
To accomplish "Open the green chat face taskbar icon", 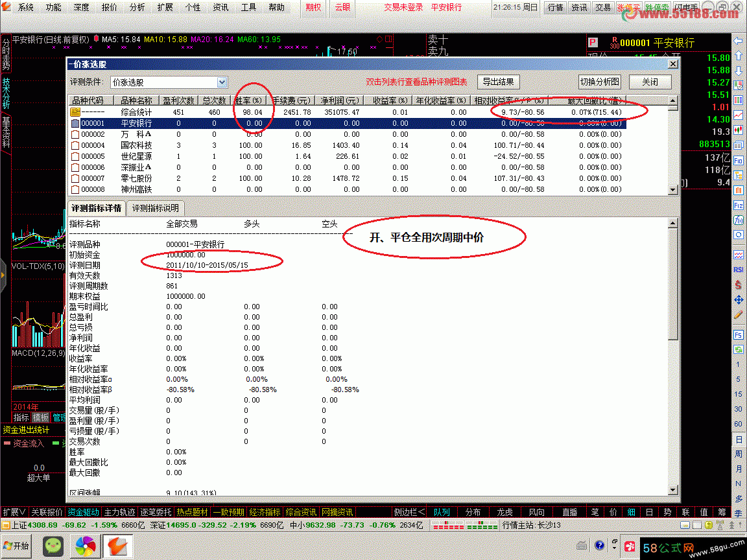I will point(53,546).
